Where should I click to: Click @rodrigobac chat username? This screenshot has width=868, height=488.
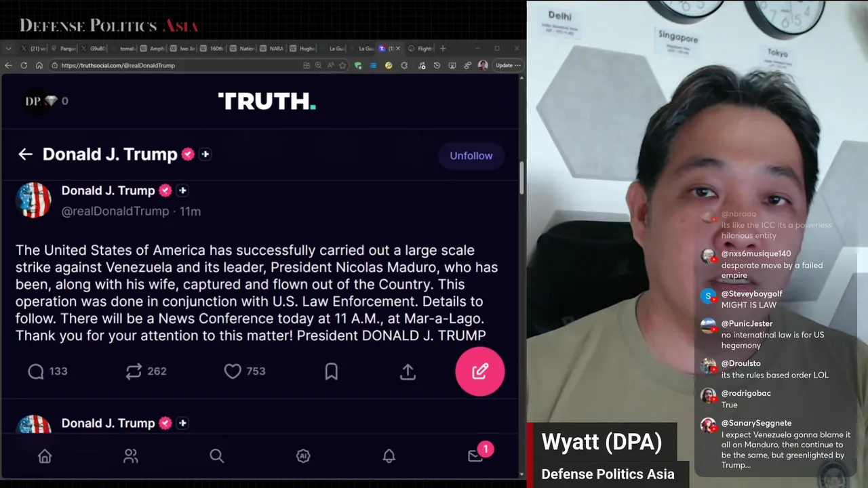pos(746,393)
